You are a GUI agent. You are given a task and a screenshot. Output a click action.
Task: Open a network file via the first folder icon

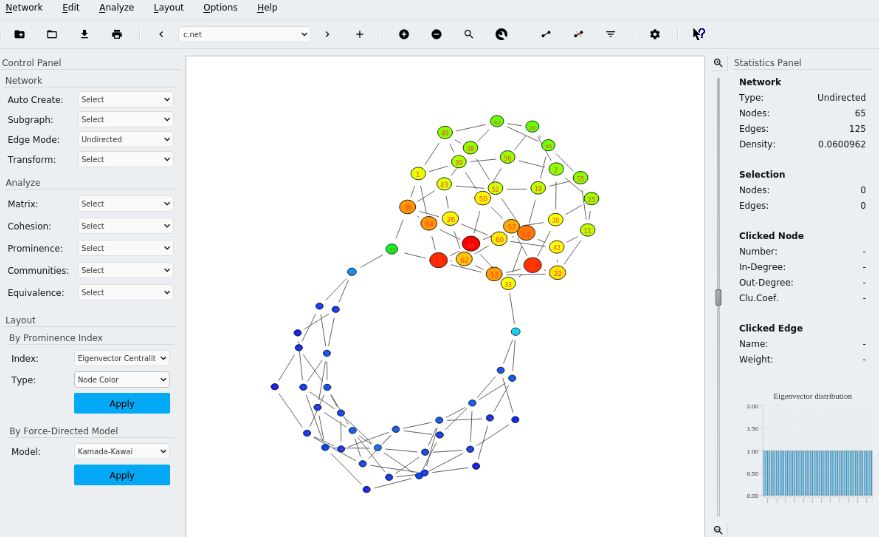tap(19, 34)
